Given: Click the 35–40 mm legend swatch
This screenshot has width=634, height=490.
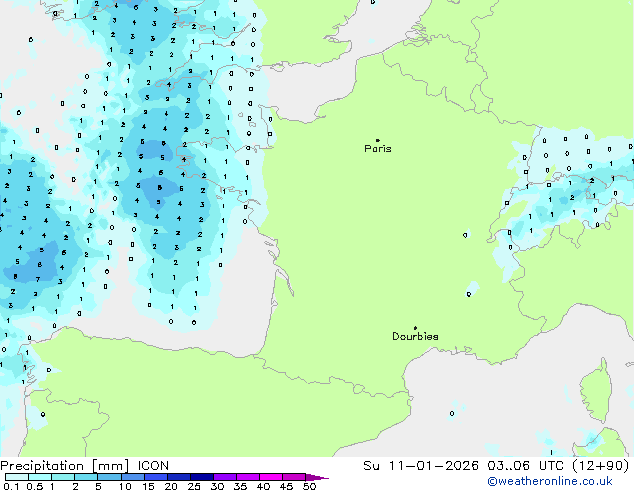Looking at the screenshot, I should coord(248,477).
